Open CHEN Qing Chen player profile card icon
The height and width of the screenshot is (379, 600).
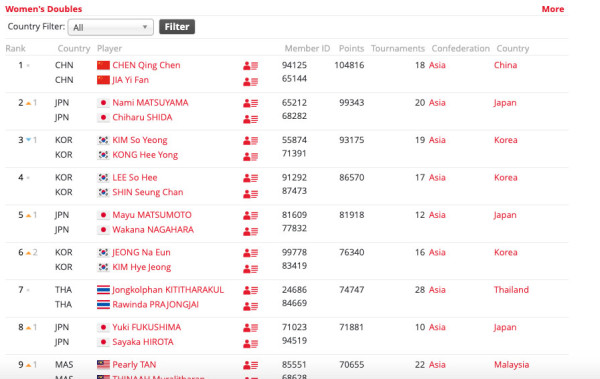click(251, 66)
